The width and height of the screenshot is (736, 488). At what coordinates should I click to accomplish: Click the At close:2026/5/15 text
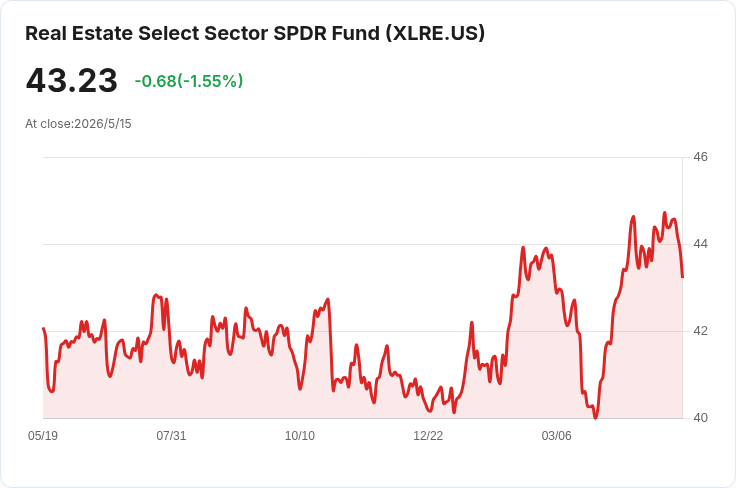tap(78, 124)
